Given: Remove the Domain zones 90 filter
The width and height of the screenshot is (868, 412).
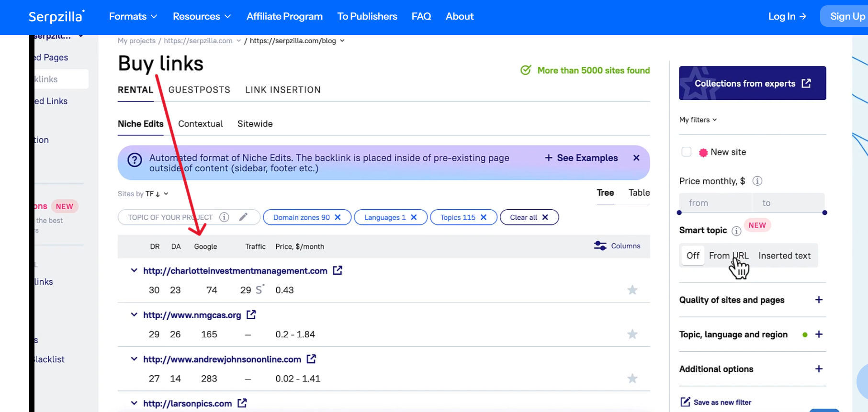Looking at the screenshot, I should (x=338, y=217).
